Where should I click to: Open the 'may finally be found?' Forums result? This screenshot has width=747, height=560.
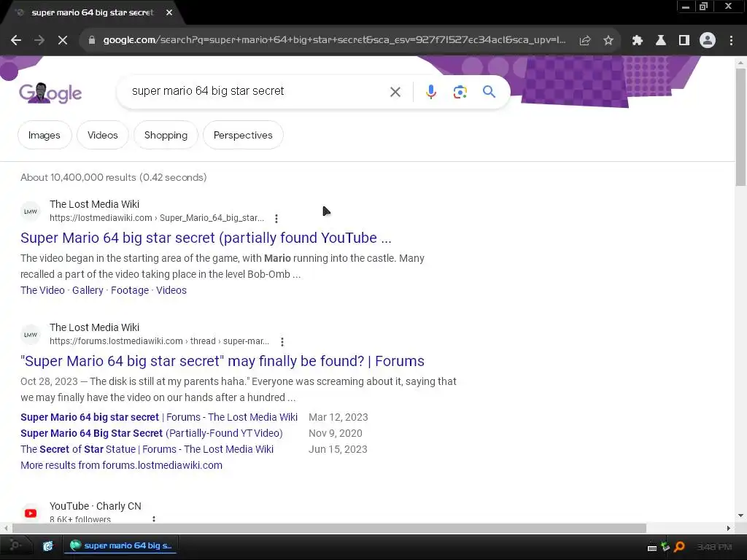(222, 361)
